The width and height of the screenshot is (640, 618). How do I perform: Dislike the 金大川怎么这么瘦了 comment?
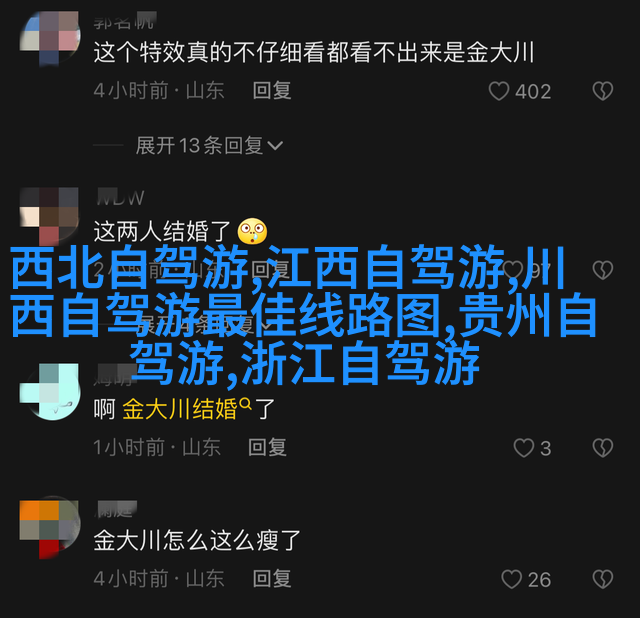click(x=603, y=579)
